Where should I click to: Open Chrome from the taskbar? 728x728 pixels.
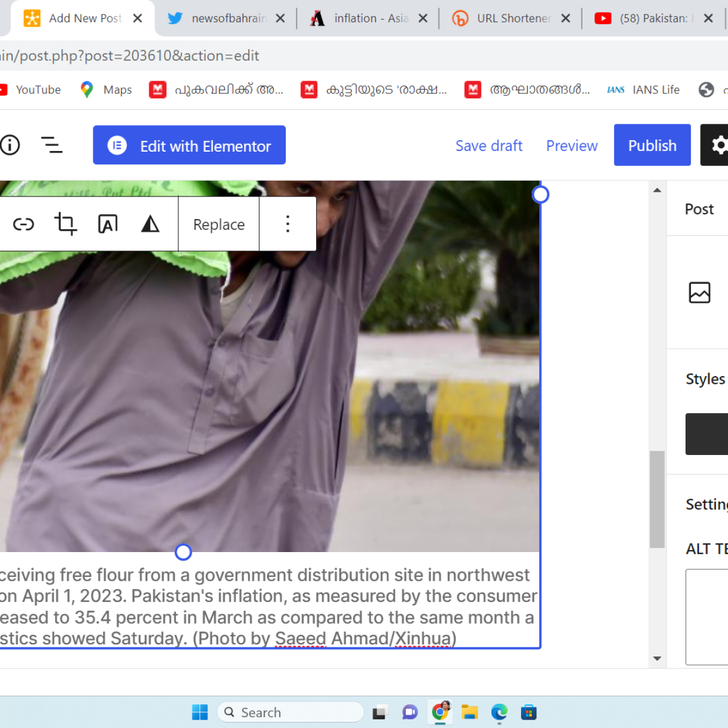point(441,711)
